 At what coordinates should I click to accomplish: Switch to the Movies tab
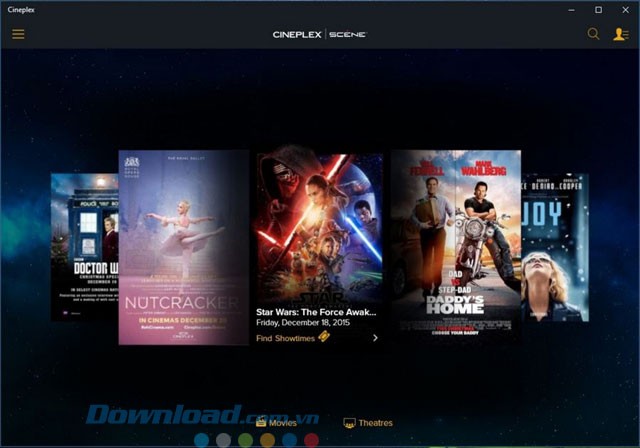pyautogui.click(x=276, y=423)
